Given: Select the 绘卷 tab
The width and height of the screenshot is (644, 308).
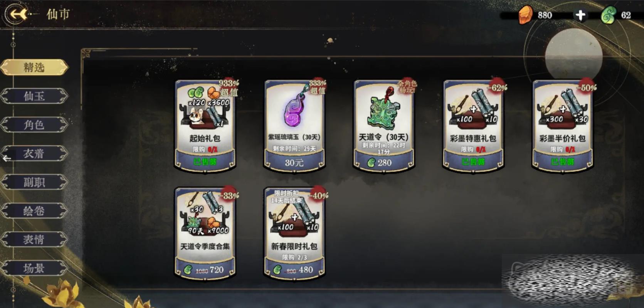Looking at the screenshot, I should coord(34,211).
